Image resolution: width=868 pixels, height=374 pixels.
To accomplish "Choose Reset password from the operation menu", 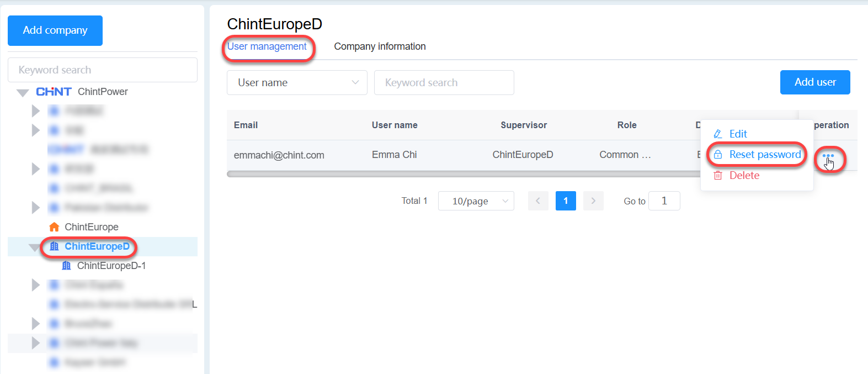I will 765,155.
